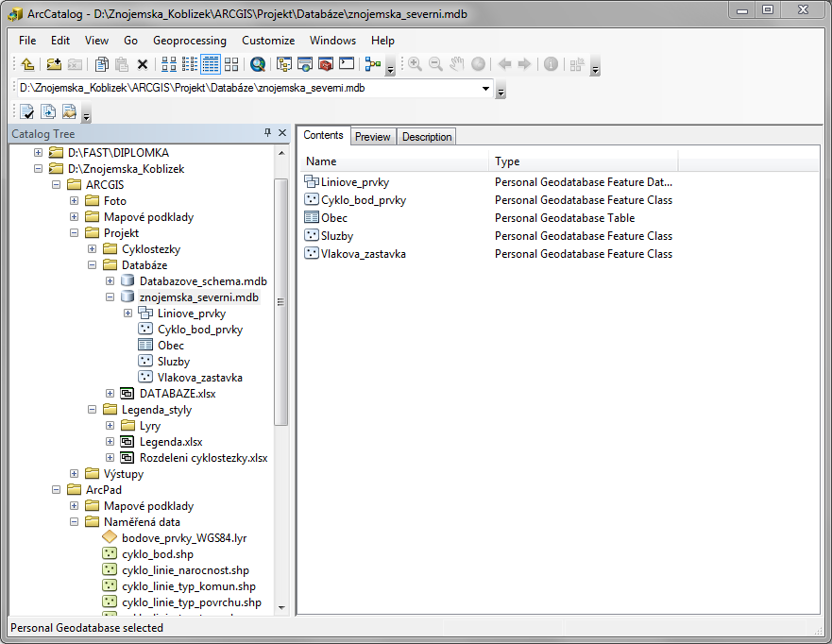Expand the D:\FAST\DIPLOMKA folder

click(x=38, y=153)
